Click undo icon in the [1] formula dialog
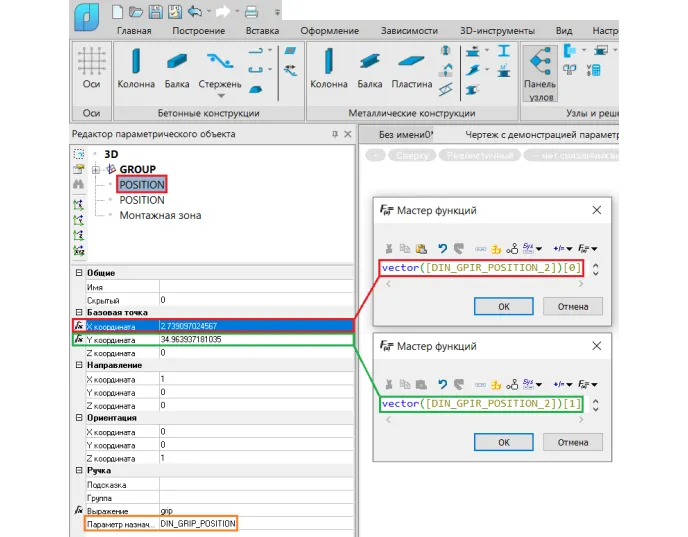The height and width of the screenshot is (537, 688). click(442, 385)
